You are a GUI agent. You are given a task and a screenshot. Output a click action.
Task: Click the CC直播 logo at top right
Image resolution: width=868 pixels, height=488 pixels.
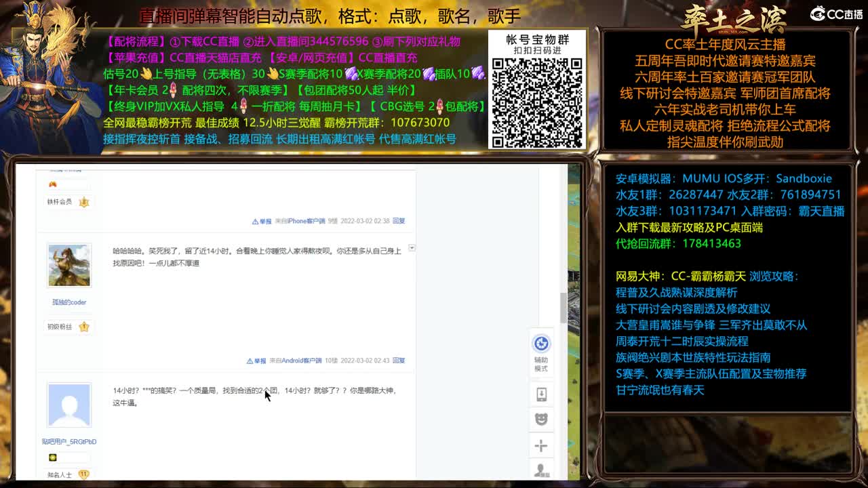[x=836, y=14]
